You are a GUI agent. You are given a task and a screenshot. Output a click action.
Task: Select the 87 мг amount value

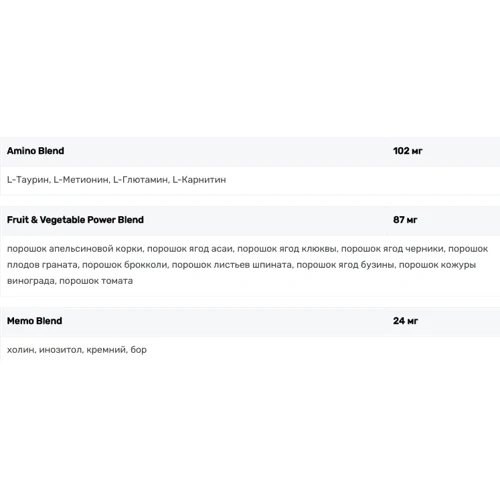click(x=405, y=220)
